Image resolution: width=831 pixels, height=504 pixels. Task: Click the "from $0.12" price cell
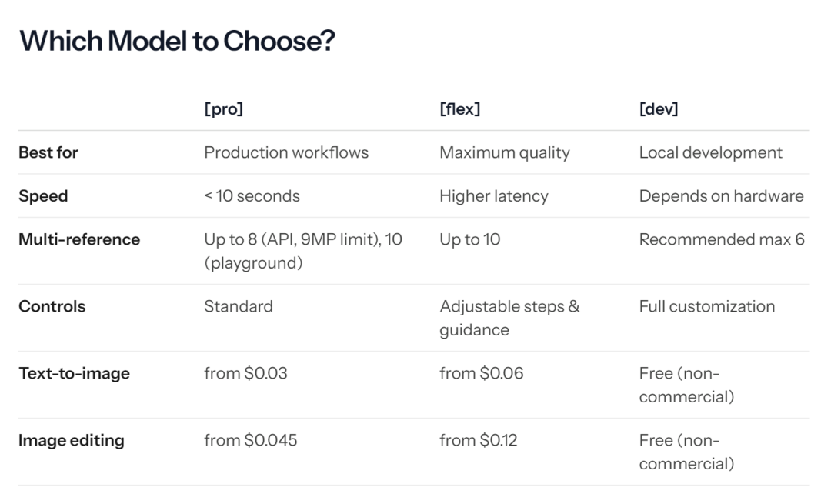pyautogui.click(x=479, y=440)
